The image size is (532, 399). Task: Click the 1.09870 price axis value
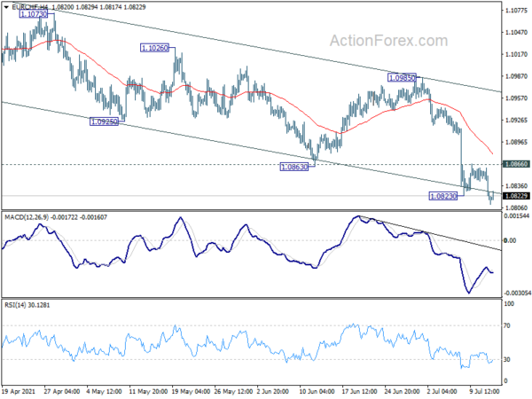pyautogui.click(x=516, y=76)
